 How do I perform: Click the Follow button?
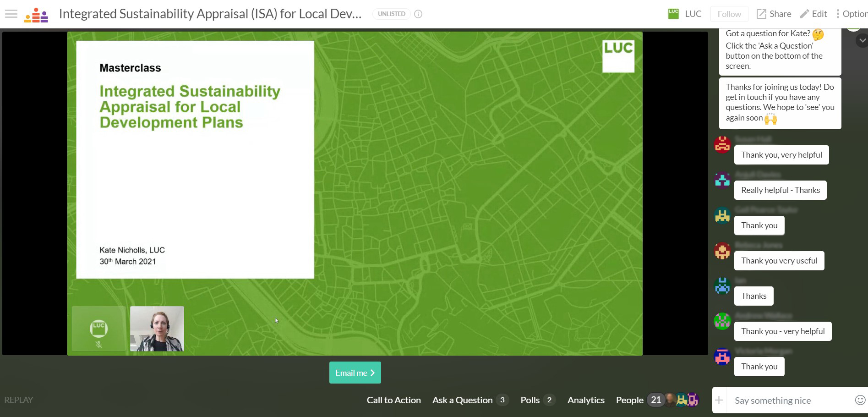click(x=729, y=14)
